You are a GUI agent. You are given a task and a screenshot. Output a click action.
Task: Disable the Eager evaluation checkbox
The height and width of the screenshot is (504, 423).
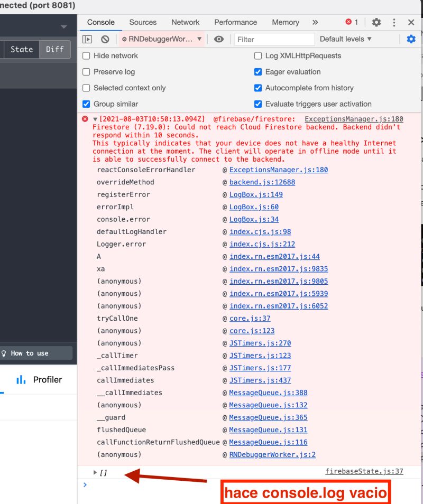pyautogui.click(x=258, y=71)
